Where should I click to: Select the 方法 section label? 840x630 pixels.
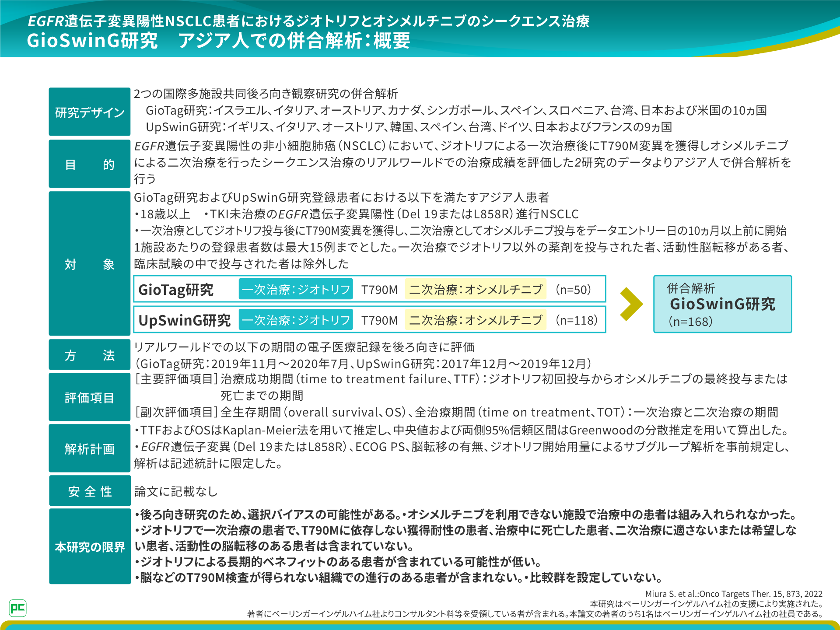coord(90,355)
